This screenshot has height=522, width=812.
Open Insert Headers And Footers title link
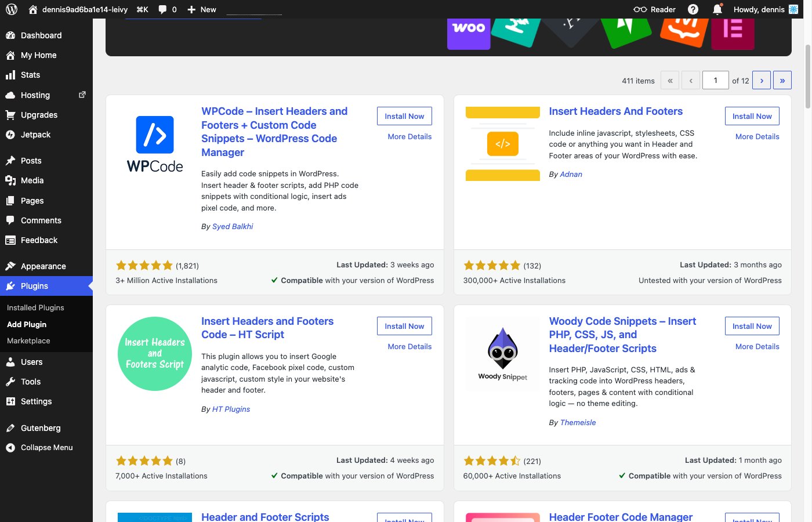[x=615, y=111]
